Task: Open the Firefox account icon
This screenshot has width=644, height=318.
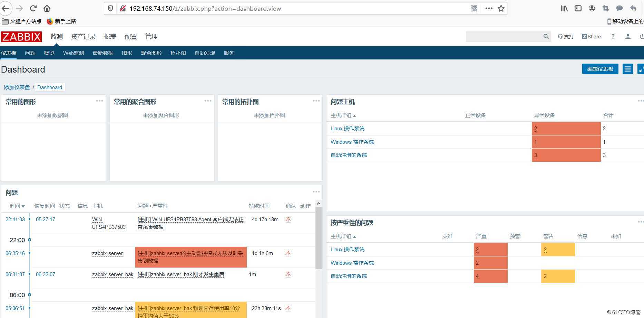Action: tap(592, 8)
